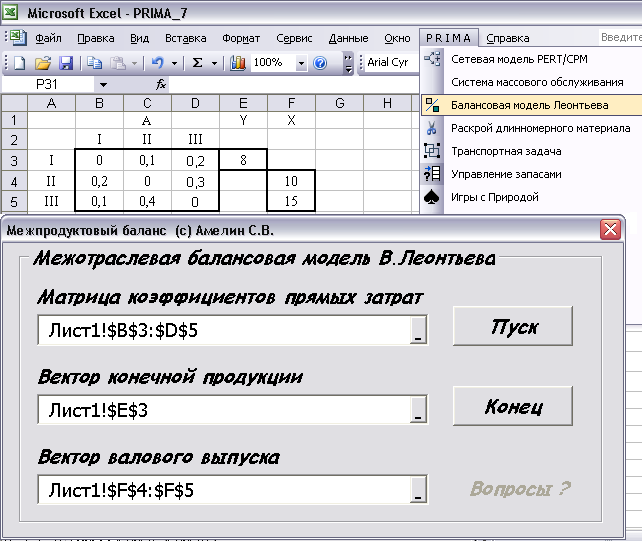
Task: Select Система массового обслуживания menu entry
Action: 537,82
